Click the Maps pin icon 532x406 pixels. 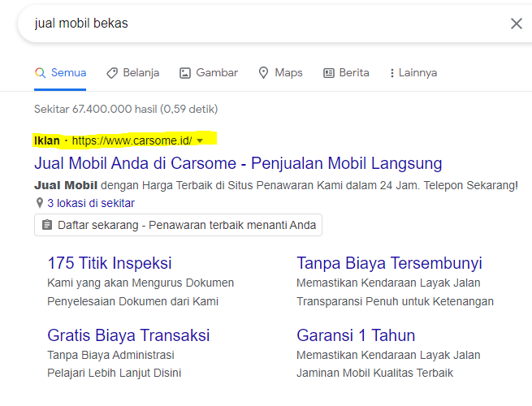coord(264,73)
